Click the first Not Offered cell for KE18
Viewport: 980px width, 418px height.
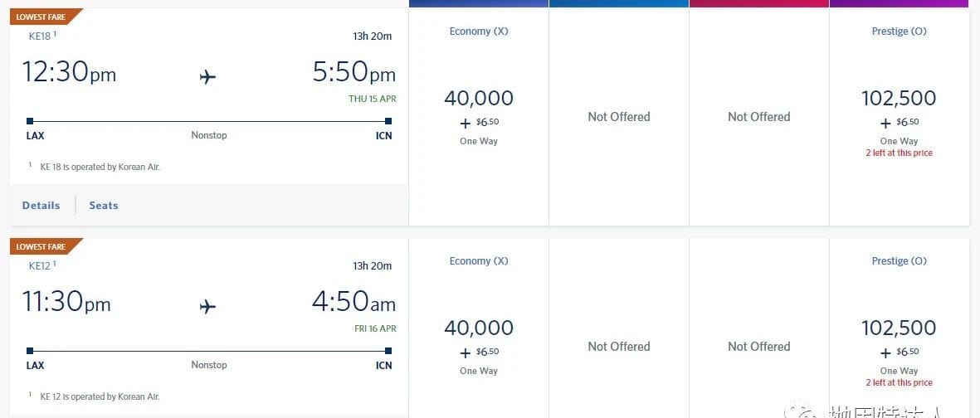619,117
